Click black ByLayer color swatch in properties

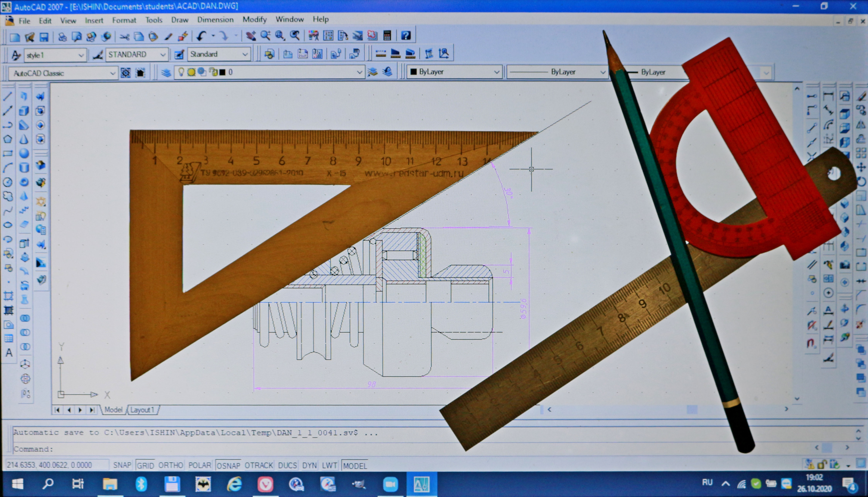click(x=413, y=72)
